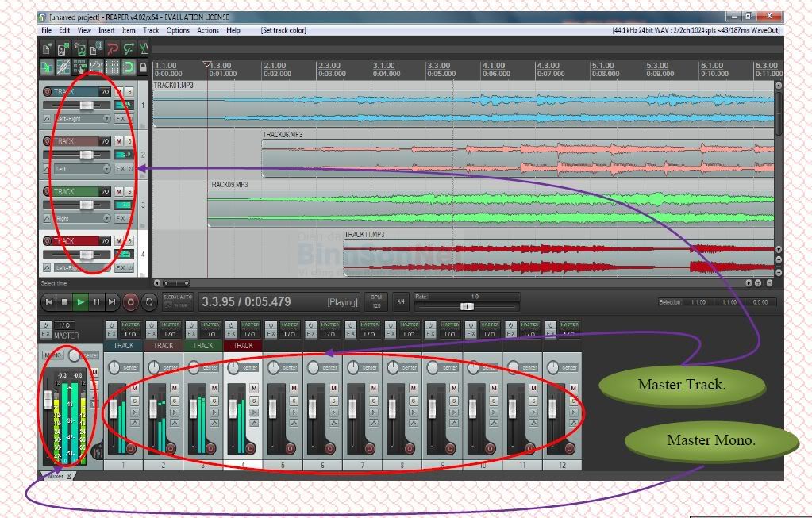Screen dimensions: 812x518
Task: Click the transport record button
Action: (132, 301)
